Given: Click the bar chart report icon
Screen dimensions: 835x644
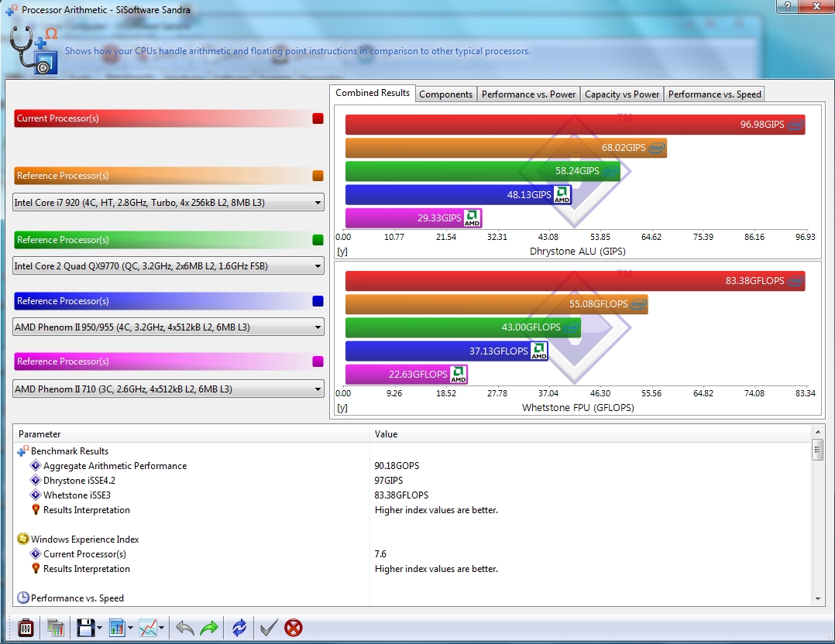Looking at the screenshot, I should (117, 628).
